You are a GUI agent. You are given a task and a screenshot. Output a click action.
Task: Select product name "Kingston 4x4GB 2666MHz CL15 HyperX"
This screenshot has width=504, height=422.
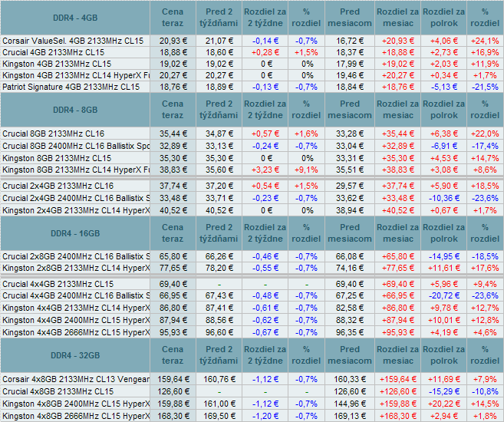[76, 332]
